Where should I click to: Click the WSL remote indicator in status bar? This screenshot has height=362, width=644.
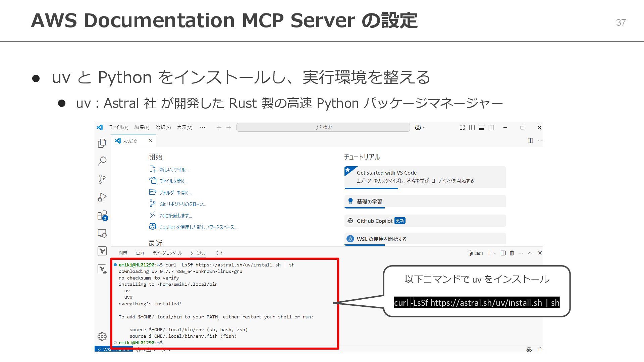114,349
